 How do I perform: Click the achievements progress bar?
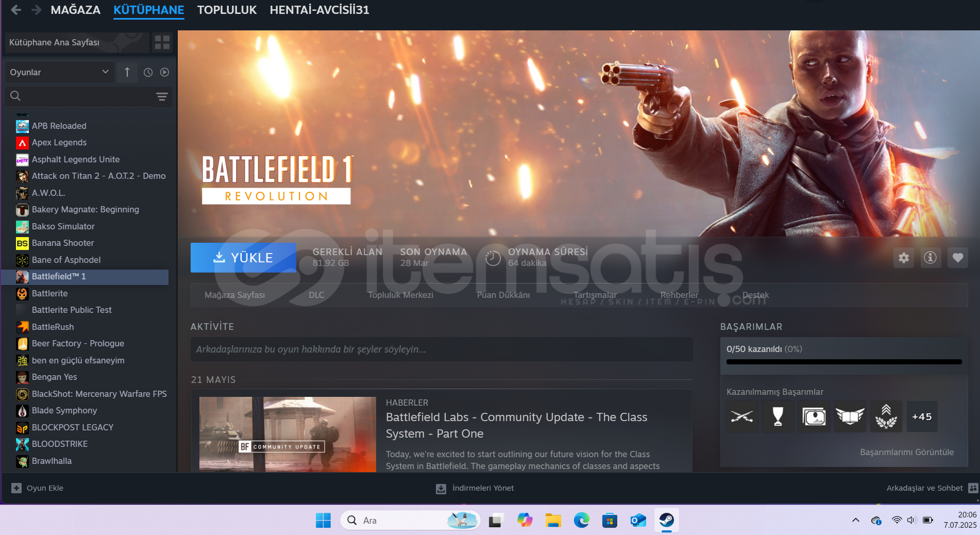tap(844, 362)
